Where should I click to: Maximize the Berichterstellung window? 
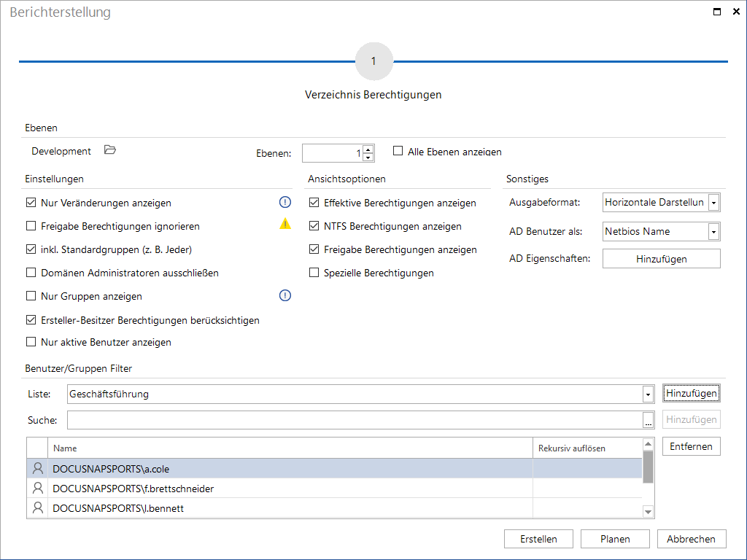tap(717, 12)
